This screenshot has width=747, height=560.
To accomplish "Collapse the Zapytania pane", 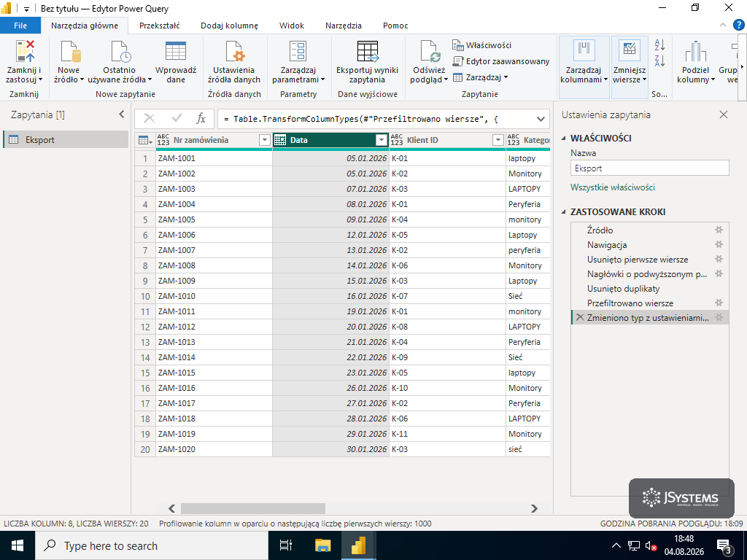I will [x=122, y=114].
